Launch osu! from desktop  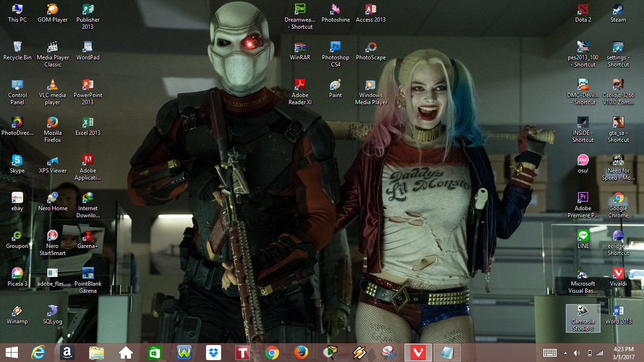coord(583,164)
